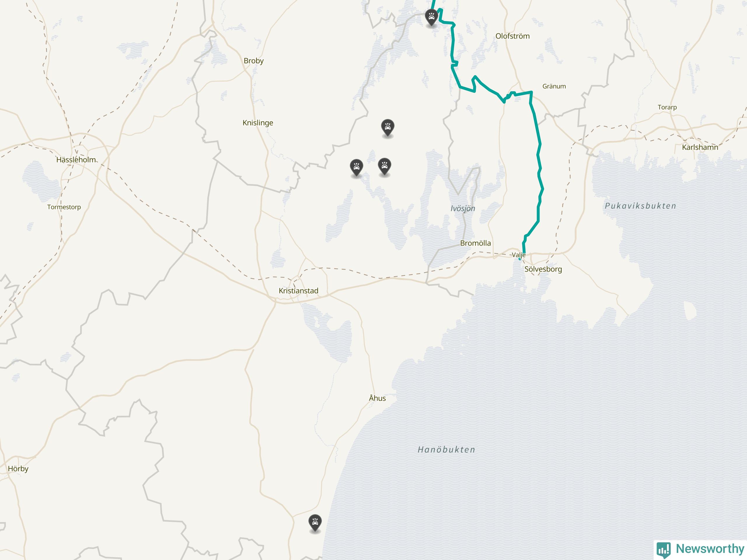Select the Bromölla town label

(x=476, y=243)
